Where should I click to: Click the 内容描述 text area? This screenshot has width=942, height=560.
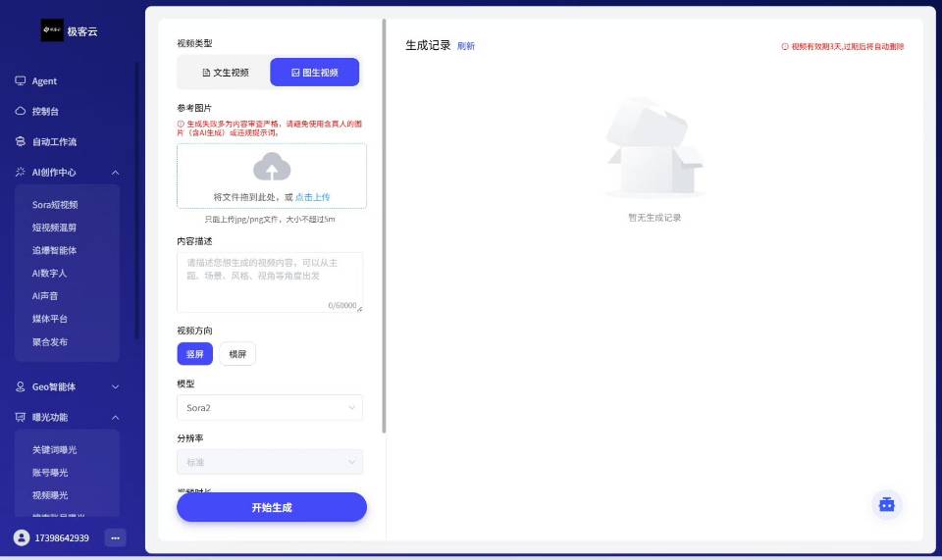pyautogui.click(x=270, y=281)
